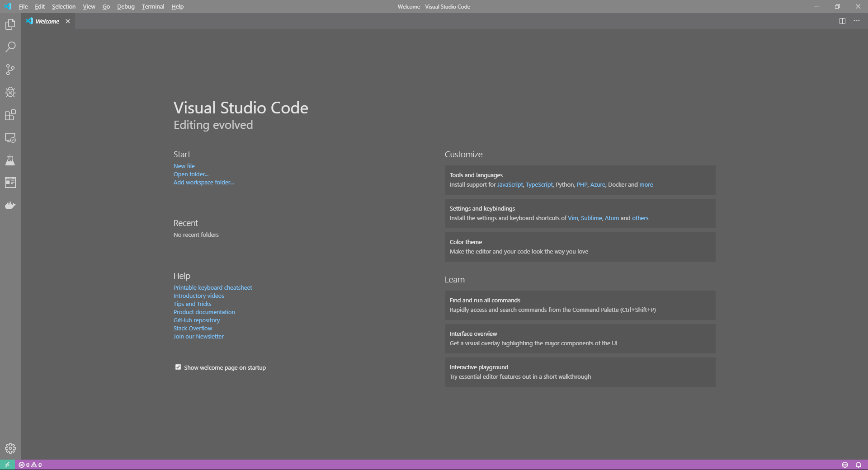Click the remote window indicator in status bar
Screen dimensions: 868x470
click(x=7, y=465)
